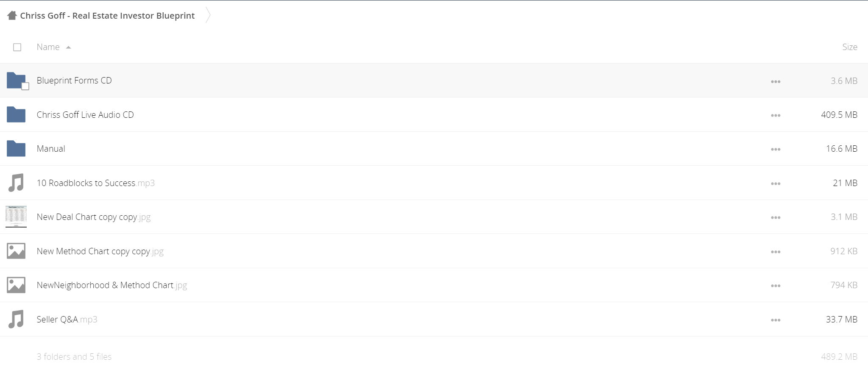Open the New Deal Chart copy copy thumbnail
The height and width of the screenshot is (375, 868).
pos(16,217)
